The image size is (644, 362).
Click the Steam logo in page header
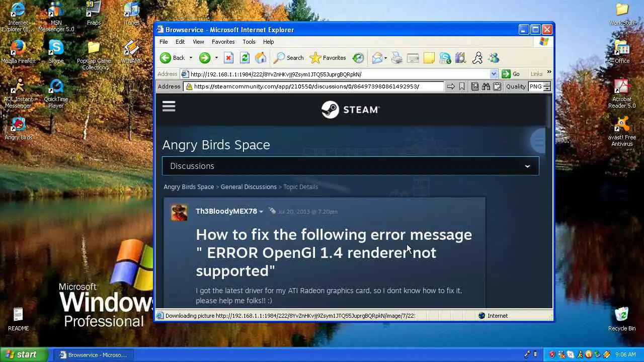tap(350, 109)
